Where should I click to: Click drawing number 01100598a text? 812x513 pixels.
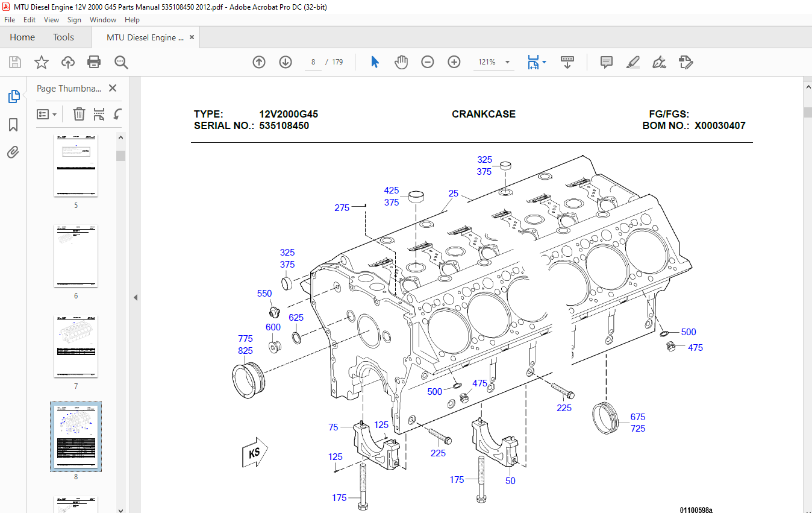point(696,509)
